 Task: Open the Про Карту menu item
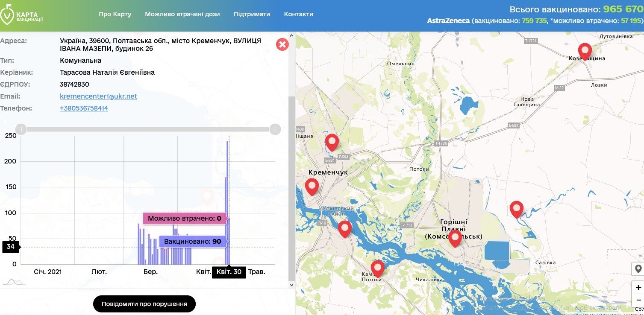pos(115,14)
